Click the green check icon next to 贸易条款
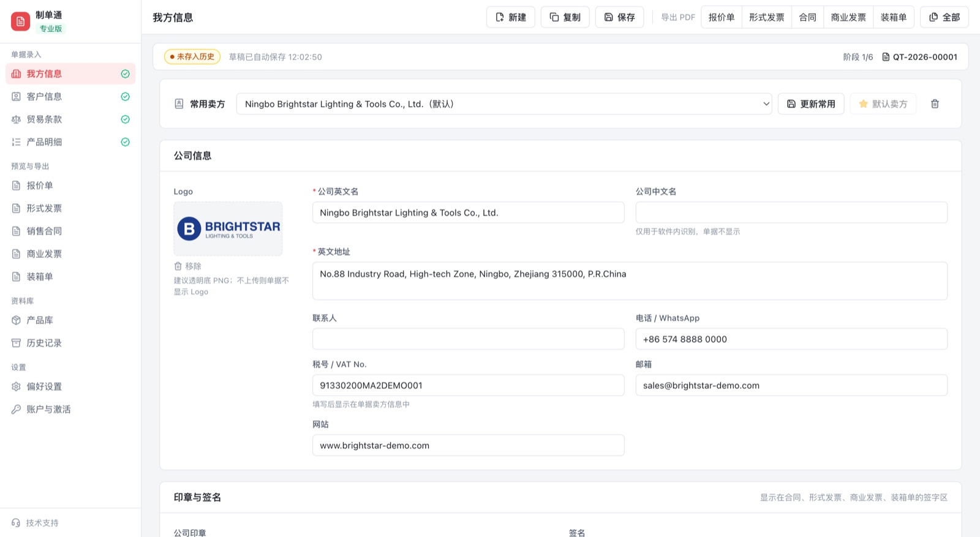 [x=125, y=119]
